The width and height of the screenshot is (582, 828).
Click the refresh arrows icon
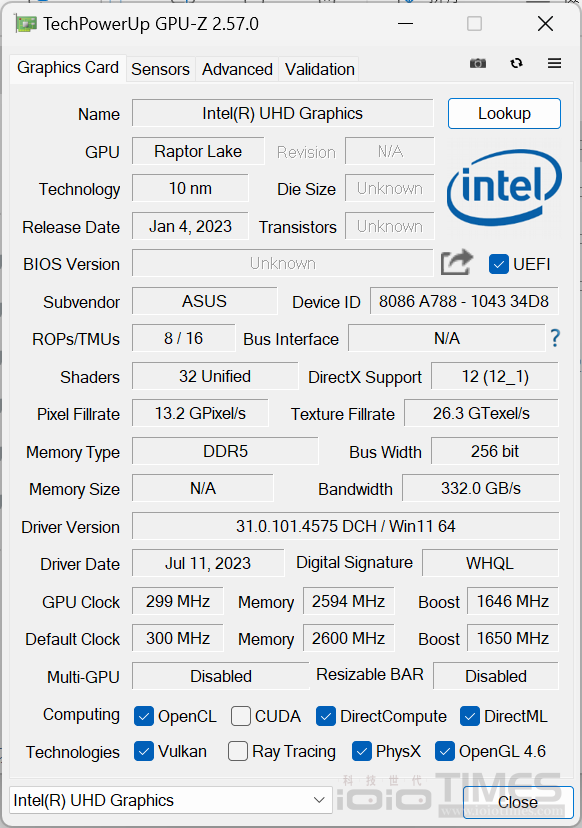pos(517,63)
